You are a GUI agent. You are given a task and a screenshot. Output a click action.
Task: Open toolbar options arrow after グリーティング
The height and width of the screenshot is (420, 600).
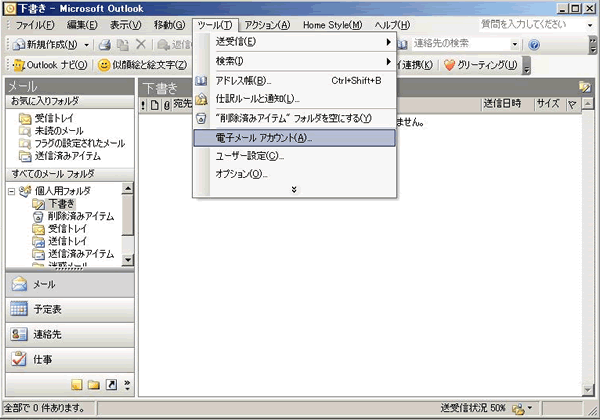click(x=527, y=65)
